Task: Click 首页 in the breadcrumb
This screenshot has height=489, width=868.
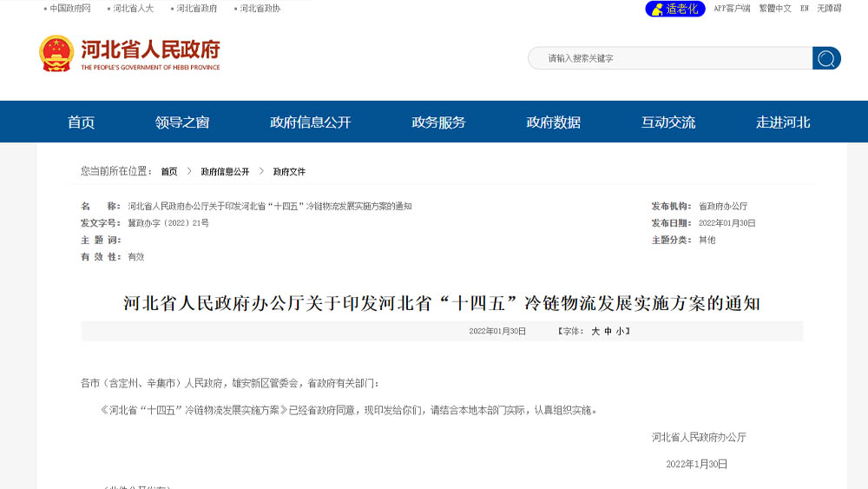Action: 169,172
